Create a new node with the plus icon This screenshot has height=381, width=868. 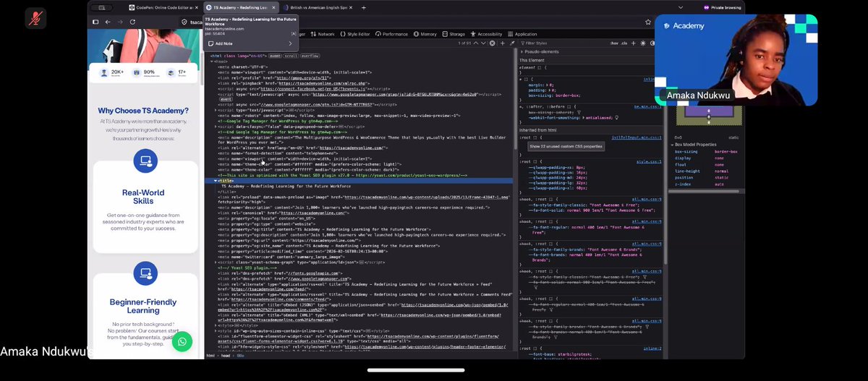coord(502,43)
